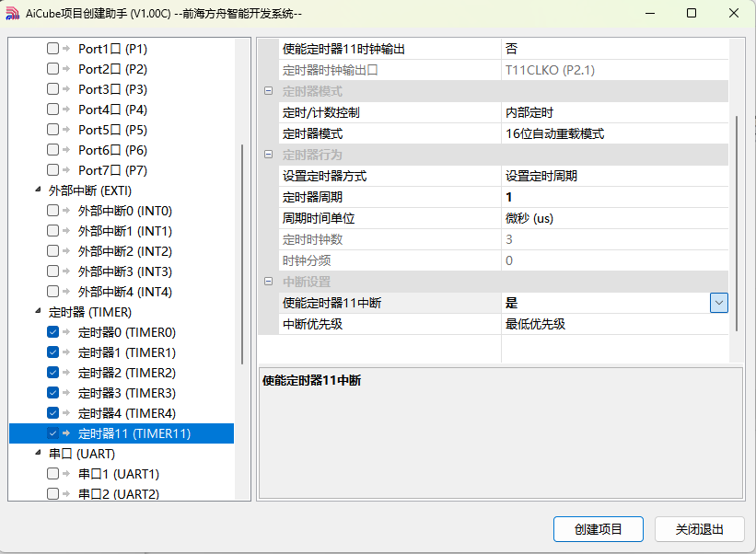
Task: Click the arrow icon beside 串口1 (UART1)
Action: [66, 474]
